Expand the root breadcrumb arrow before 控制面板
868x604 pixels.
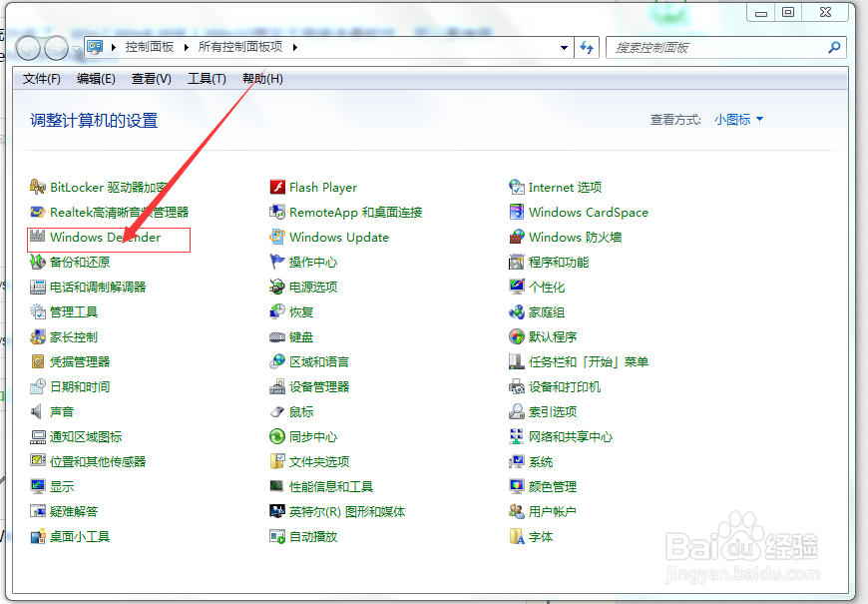tap(113, 48)
